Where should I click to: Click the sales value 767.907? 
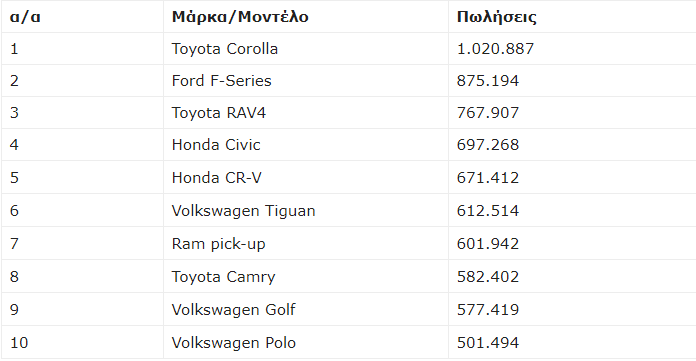tap(488, 113)
